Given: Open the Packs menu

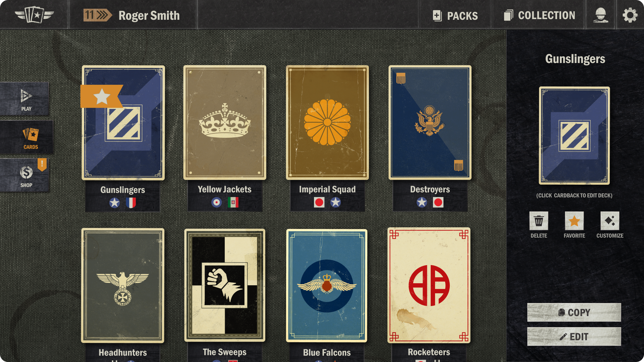Looking at the screenshot, I should pos(455,15).
